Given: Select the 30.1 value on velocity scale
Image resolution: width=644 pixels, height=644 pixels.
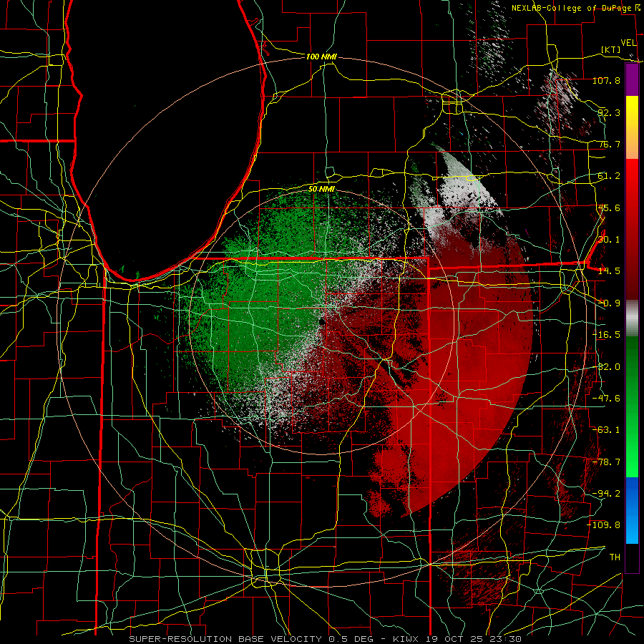Looking at the screenshot, I should 609,239.
